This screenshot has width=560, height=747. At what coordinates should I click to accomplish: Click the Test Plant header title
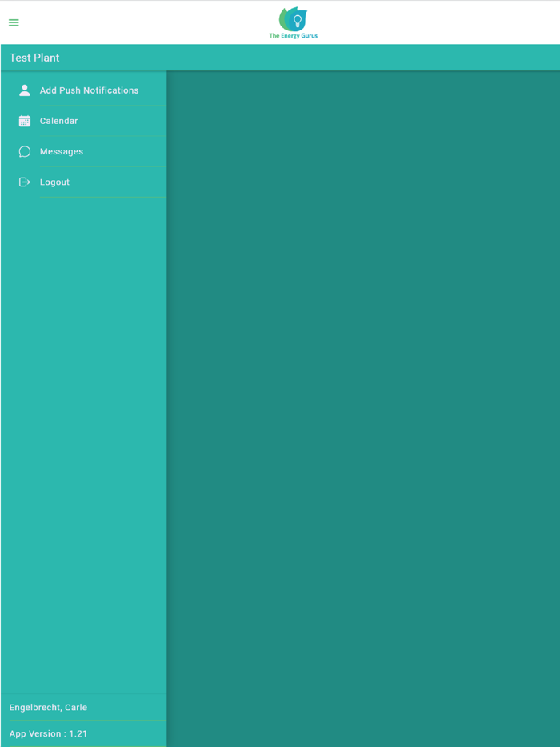[x=34, y=58]
